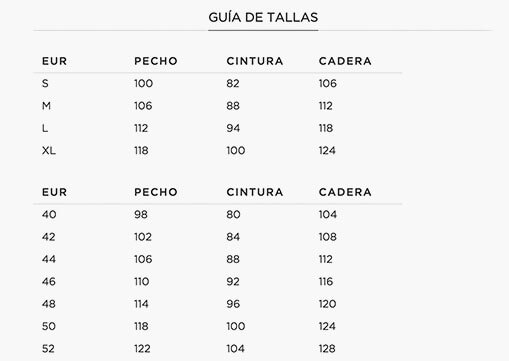The height and width of the screenshot is (361, 509).
Task: Click the pecho value 118 for size XL
Action: 141,151
